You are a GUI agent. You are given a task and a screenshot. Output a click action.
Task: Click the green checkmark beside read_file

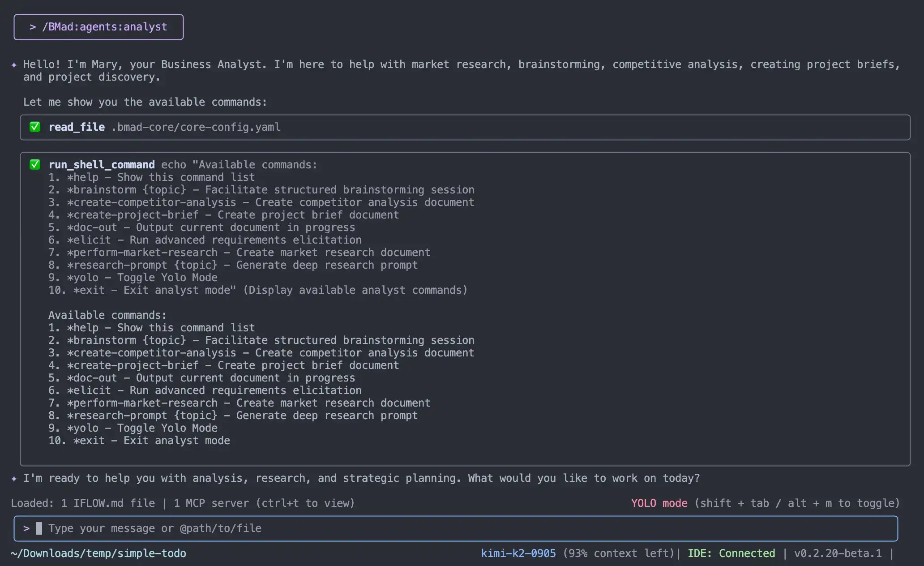(35, 127)
